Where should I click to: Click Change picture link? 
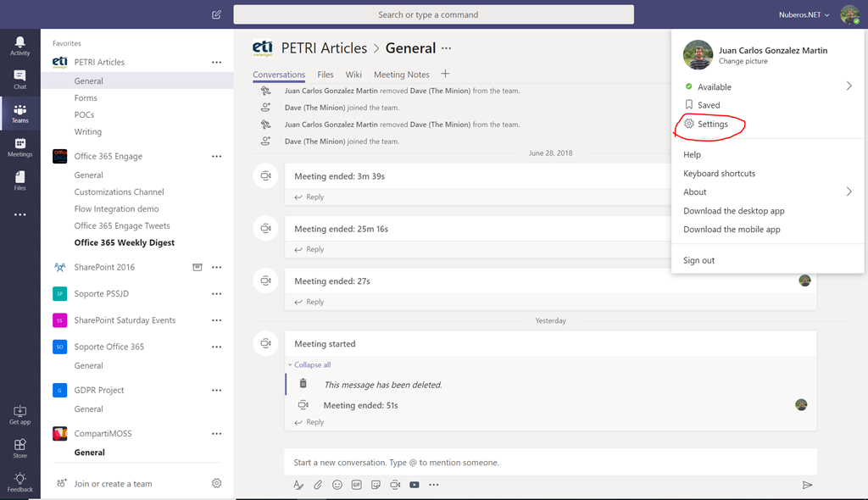pyautogui.click(x=743, y=62)
